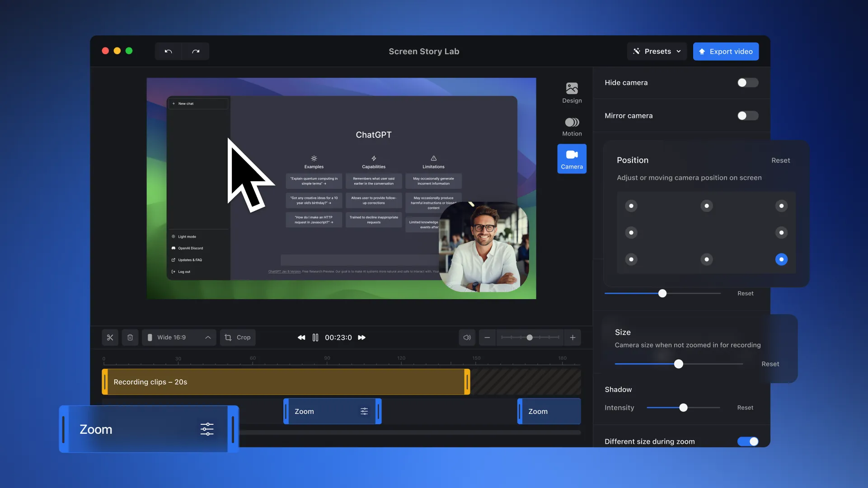Open the Design panel
The image size is (868, 488).
click(572, 93)
